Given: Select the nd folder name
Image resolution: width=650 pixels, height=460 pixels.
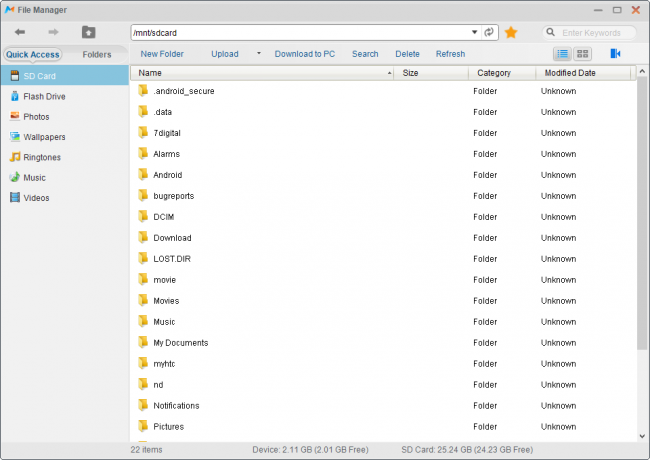Looking at the screenshot, I should [158, 385].
